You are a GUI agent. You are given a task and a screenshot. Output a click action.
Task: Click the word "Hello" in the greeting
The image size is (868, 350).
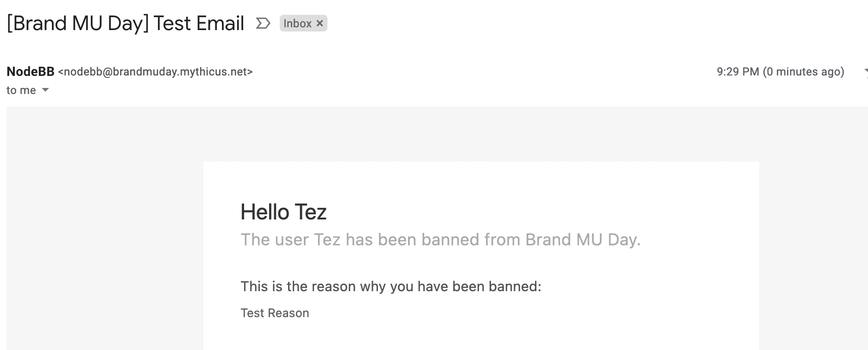[265, 212]
